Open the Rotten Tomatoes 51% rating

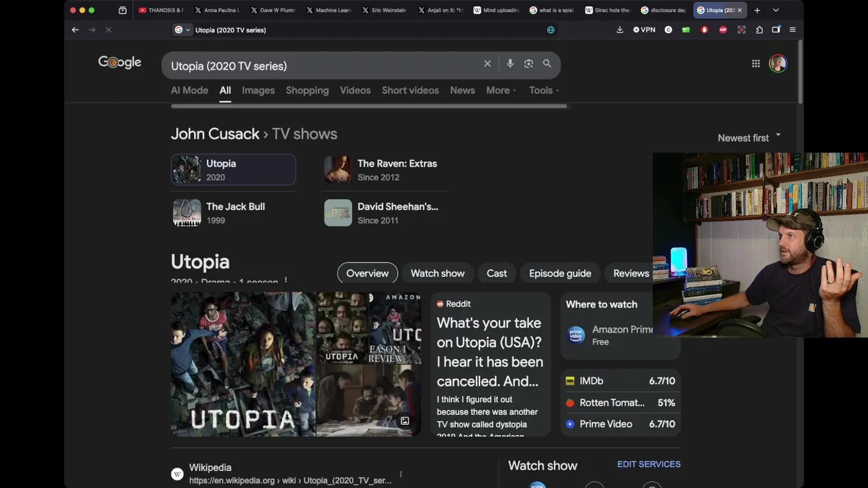tap(620, 403)
